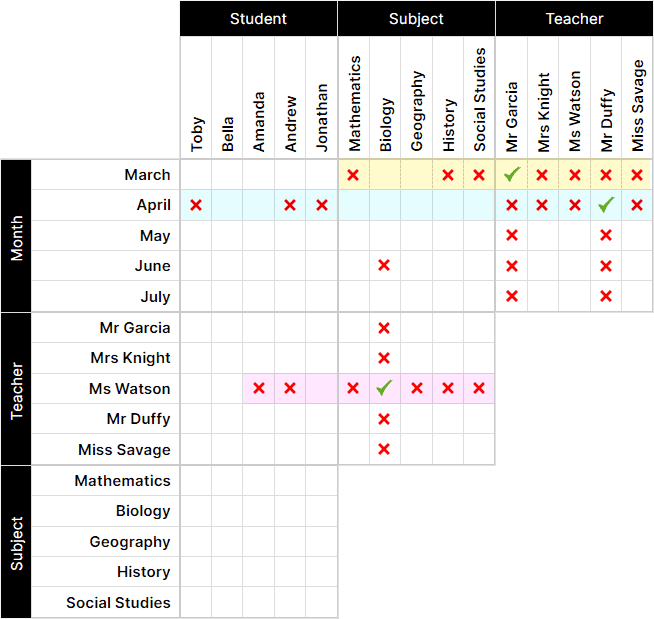Click the green check for April and Mr Duffy

[x=606, y=205]
